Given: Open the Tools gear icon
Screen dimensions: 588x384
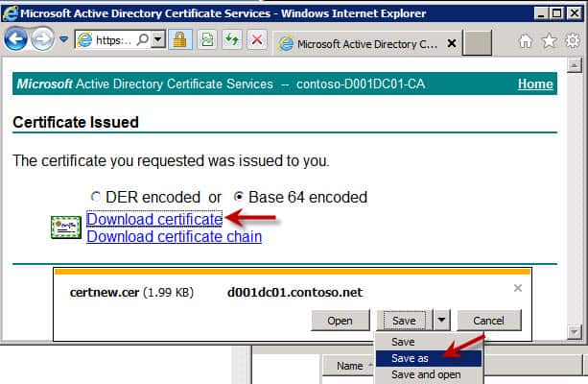Looking at the screenshot, I should [573, 40].
